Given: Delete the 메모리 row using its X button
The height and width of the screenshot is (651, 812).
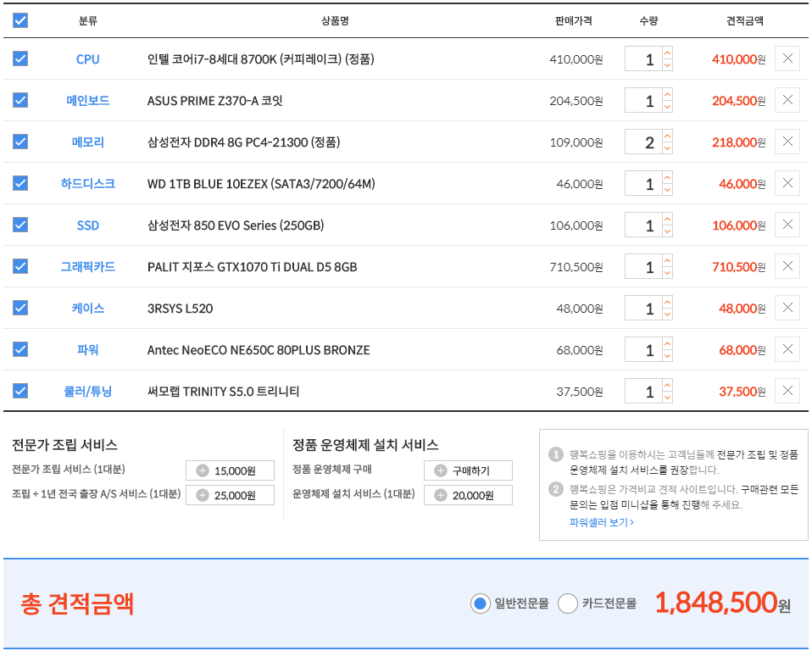Looking at the screenshot, I should click(x=787, y=142).
